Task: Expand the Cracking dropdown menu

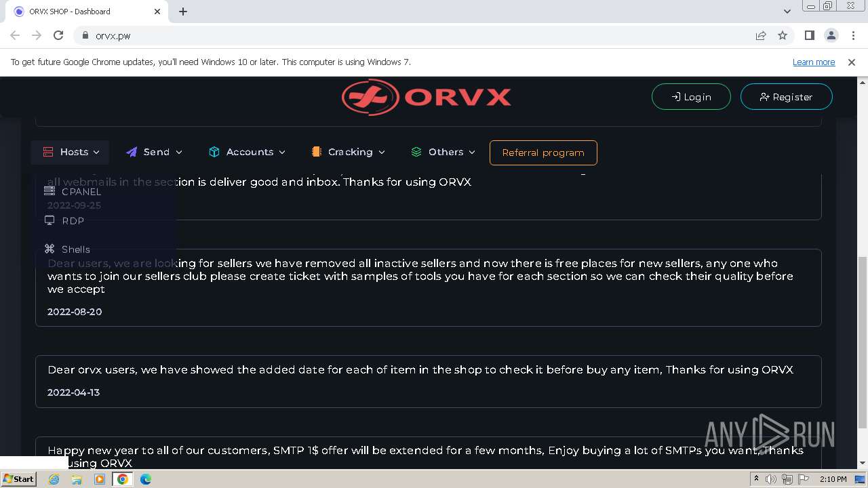Action: [x=348, y=152]
